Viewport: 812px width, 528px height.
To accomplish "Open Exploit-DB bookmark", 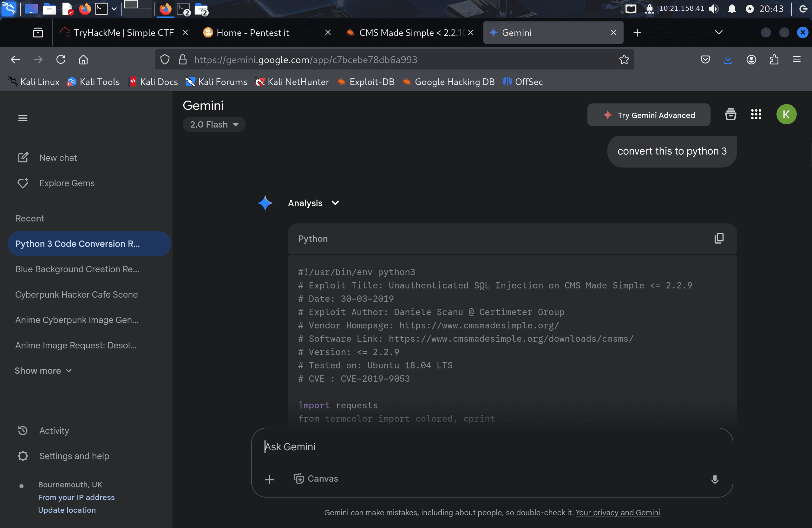I will (x=366, y=82).
